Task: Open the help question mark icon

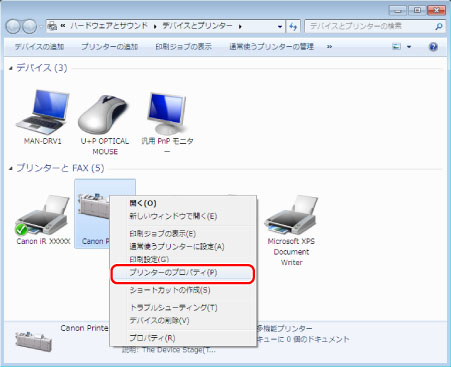Action: tap(433, 47)
